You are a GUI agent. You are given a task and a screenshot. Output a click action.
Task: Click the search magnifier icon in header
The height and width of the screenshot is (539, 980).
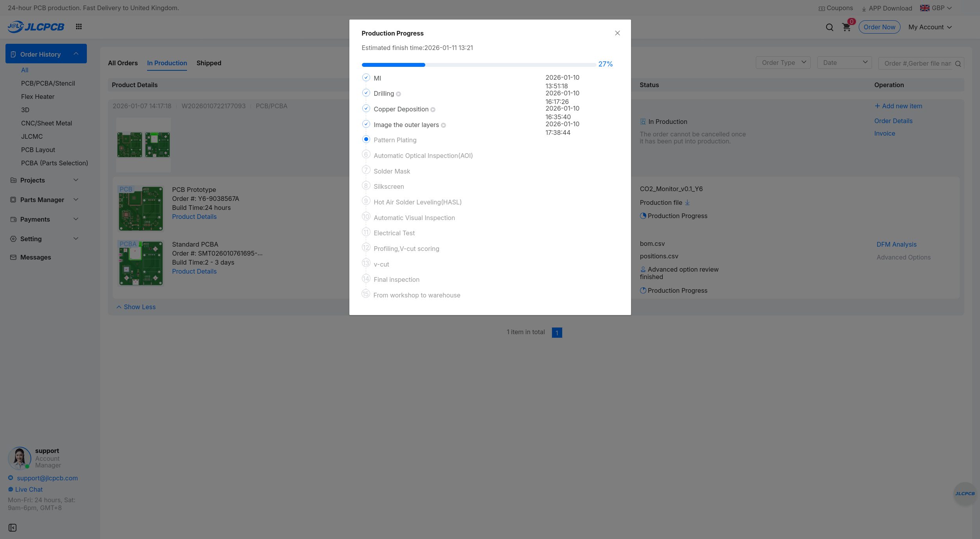[x=829, y=27]
